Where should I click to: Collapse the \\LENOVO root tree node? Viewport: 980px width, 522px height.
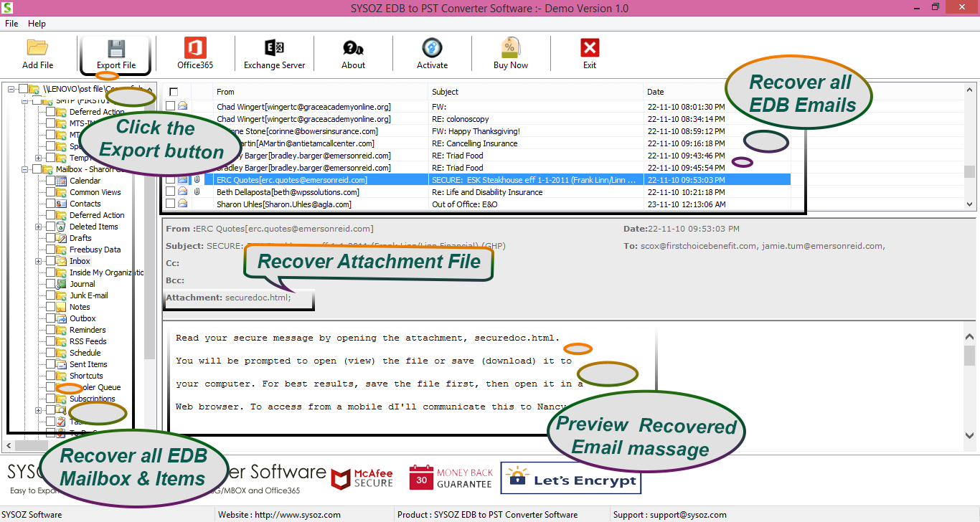click(12, 89)
